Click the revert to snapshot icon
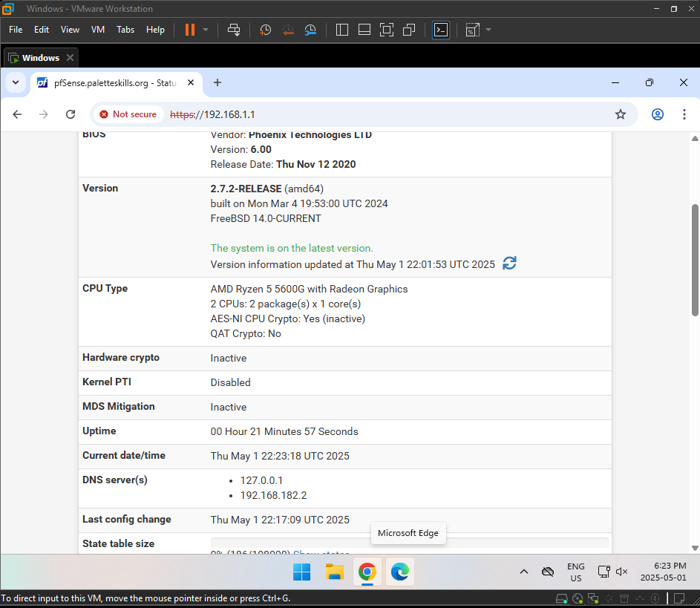Image resolution: width=700 pixels, height=608 pixels. coord(288,30)
